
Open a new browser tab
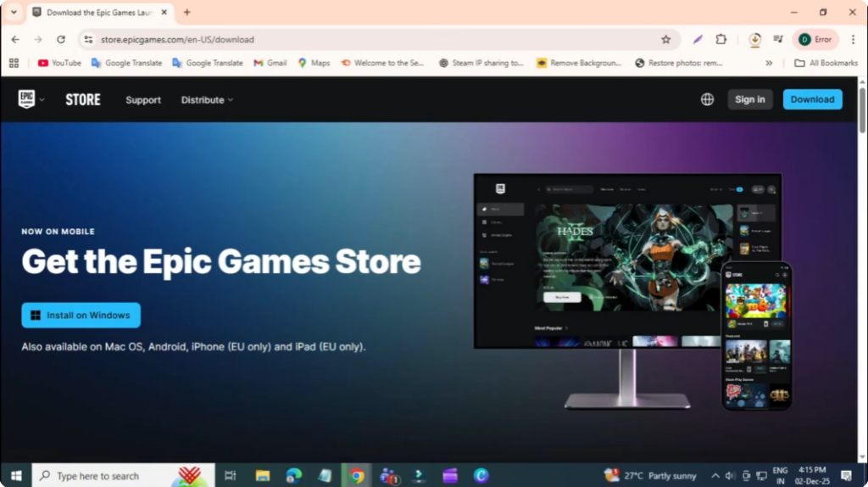pos(186,12)
